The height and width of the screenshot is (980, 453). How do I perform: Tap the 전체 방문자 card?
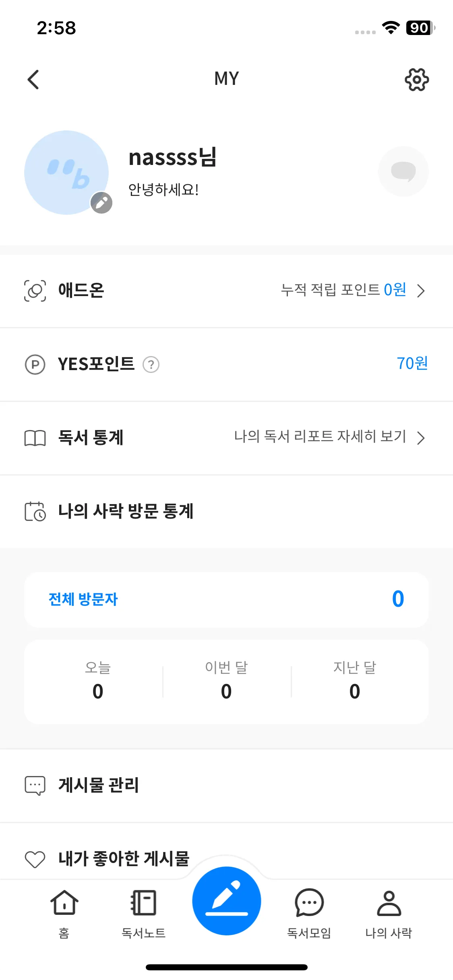(x=226, y=599)
